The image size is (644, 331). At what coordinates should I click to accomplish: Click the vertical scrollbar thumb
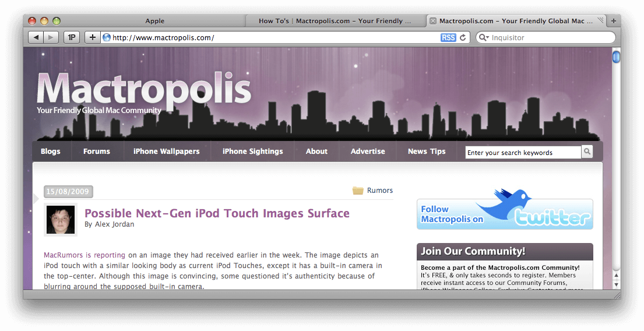coord(616,57)
